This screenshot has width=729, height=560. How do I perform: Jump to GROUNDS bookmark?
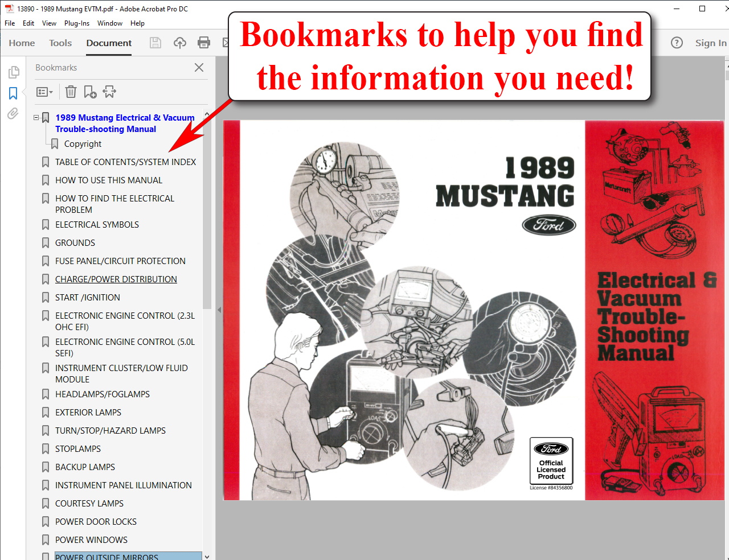75,243
